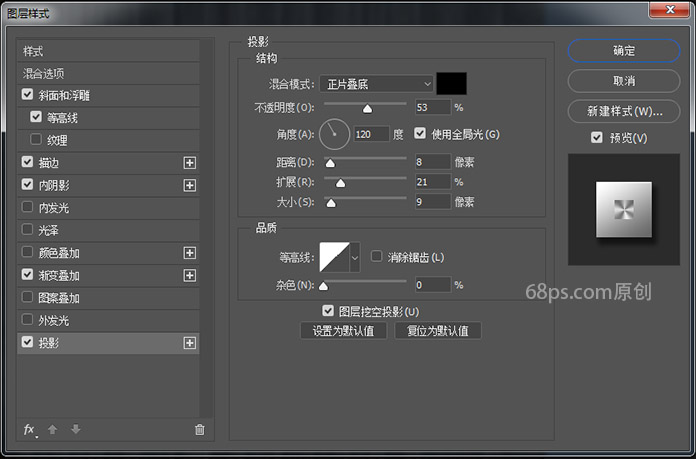Image resolution: width=696 pixels, height=459 pixels.
Task: Select the 渐变叠加 settings row
Action: 108,275
